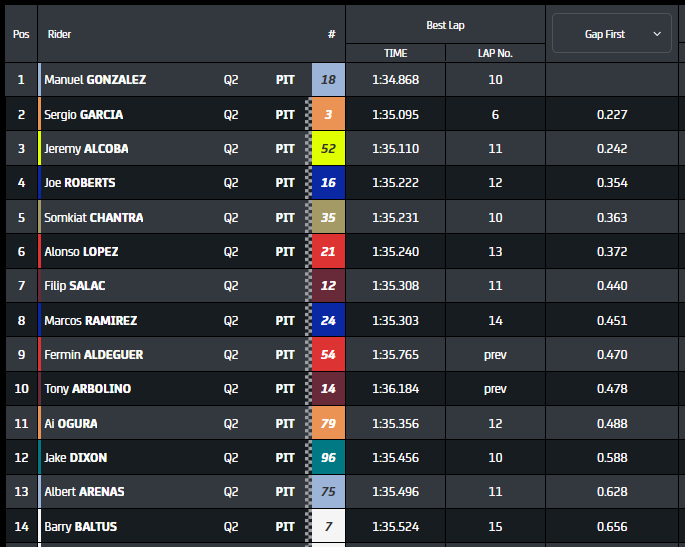This screenshot has width=685, height=547.
Task: Click Joe Roberts' blue number 16 badge
Action: pyautogui.click(x=328, y=183)
